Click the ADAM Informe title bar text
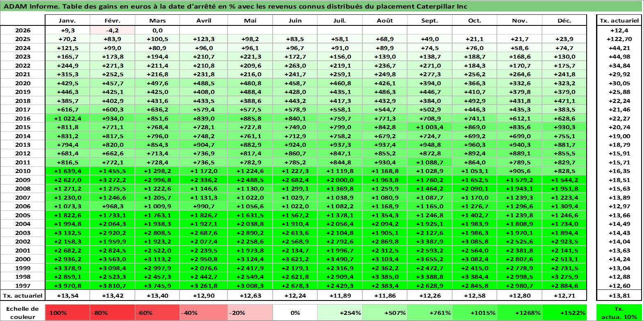This screenshot has width=644, height=321. (235, 6)
